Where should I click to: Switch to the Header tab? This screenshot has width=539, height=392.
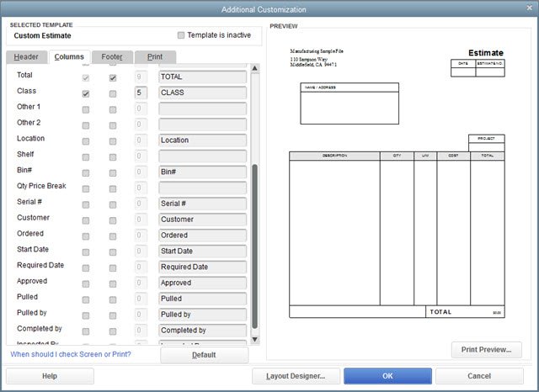(x=24, y=56)
